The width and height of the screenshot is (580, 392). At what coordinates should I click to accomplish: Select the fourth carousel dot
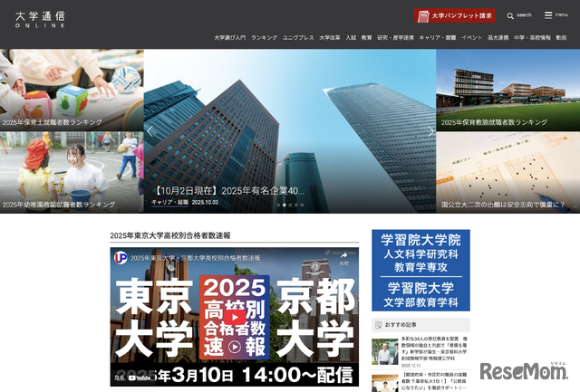click(x=296, y=205)
